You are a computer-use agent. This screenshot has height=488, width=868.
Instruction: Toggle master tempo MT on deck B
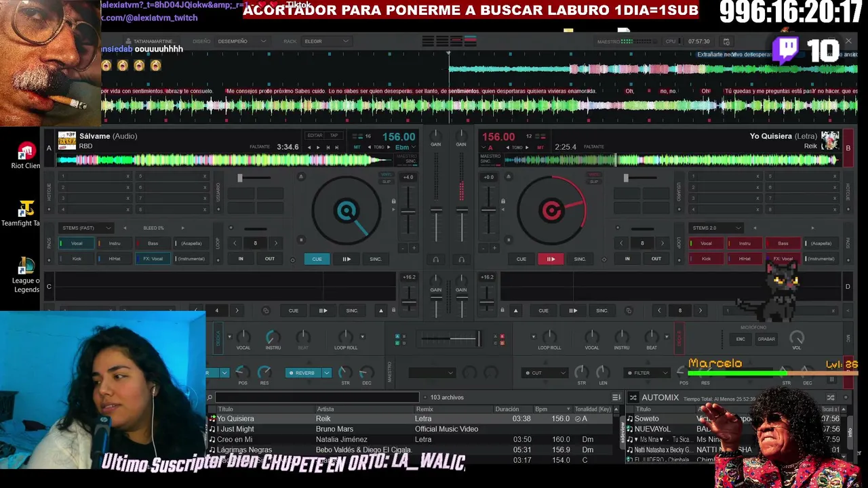point(540,147)
